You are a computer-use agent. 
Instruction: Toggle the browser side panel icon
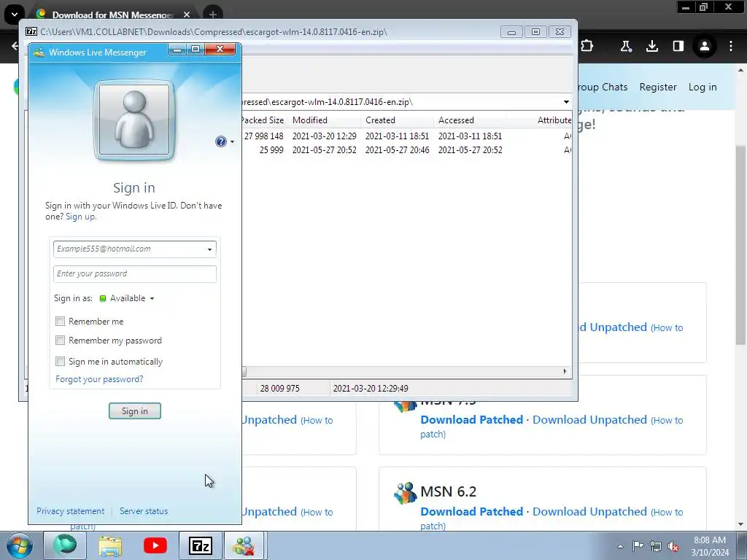(x=678, y=46)
